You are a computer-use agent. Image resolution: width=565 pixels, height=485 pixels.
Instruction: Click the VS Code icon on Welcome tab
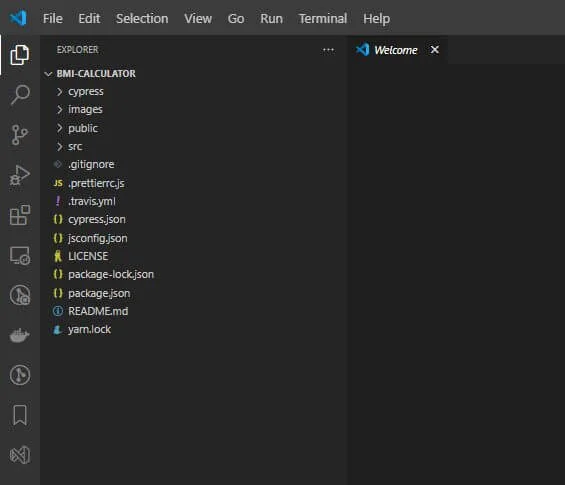[363, 49]
